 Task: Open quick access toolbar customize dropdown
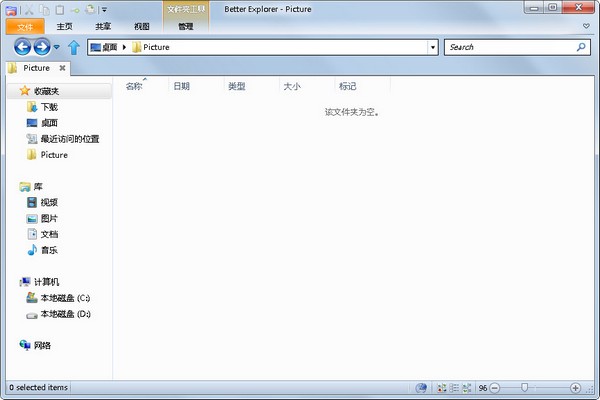point(104,10)
